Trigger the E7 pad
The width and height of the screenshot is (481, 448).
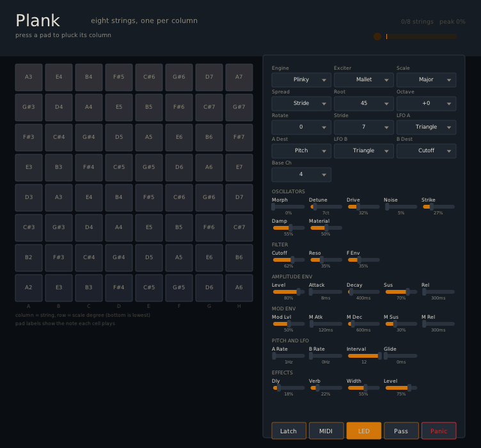pyautogui.click(x=239, y=168)
